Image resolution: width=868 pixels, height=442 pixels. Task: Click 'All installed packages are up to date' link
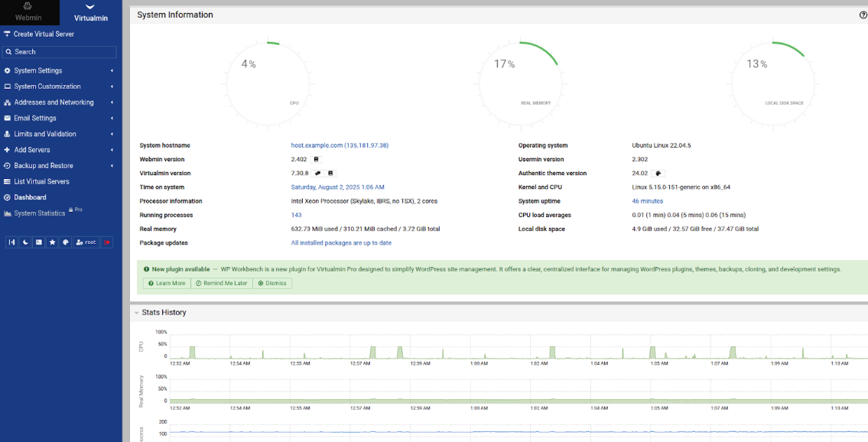(x=341, y=243)
